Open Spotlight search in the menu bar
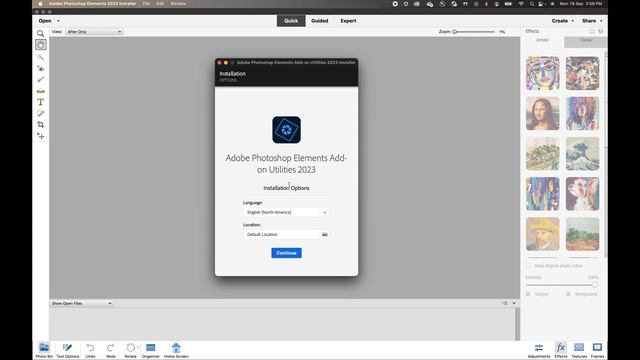Screen dimensions: 640x360 [532, 4]
